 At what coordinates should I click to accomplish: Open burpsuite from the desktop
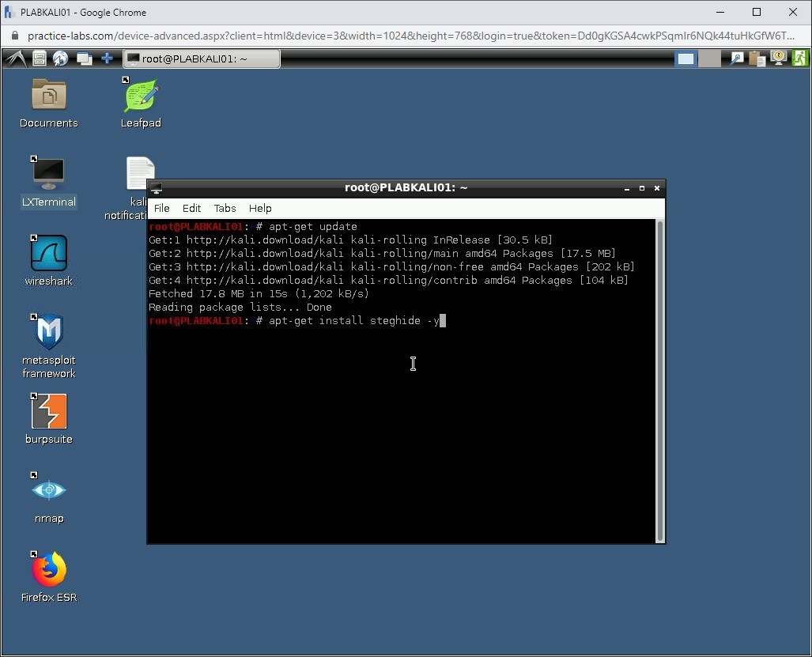[49, 412]
